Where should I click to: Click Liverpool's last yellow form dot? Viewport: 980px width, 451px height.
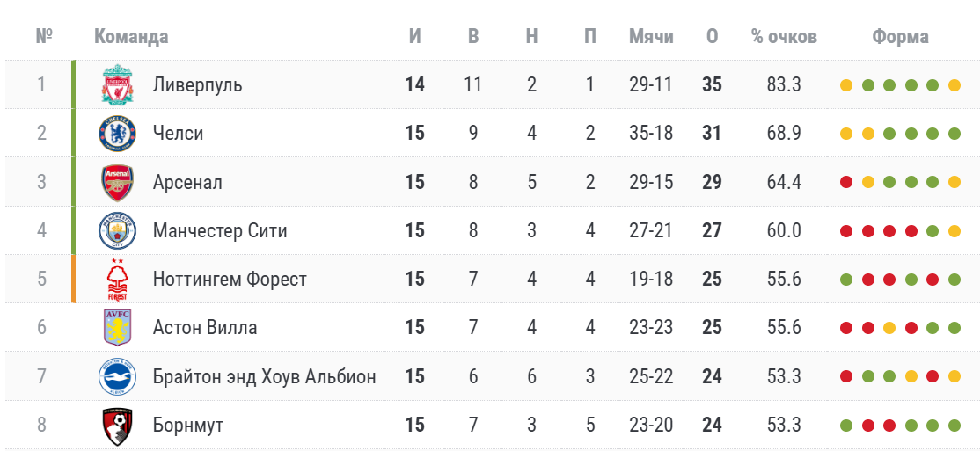coord(954,85)
